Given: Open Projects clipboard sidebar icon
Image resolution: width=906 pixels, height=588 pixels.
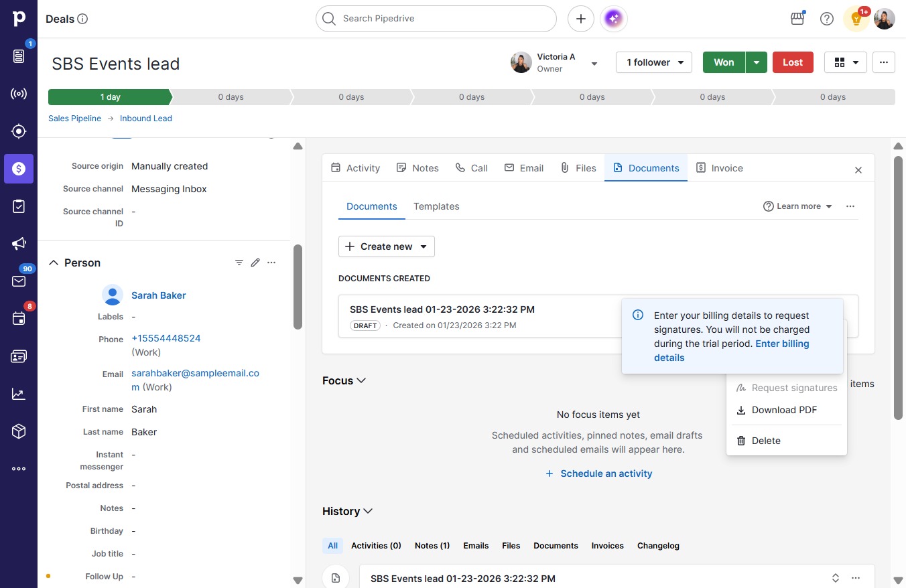Looking at the screenshot, I should pos(19,206).
